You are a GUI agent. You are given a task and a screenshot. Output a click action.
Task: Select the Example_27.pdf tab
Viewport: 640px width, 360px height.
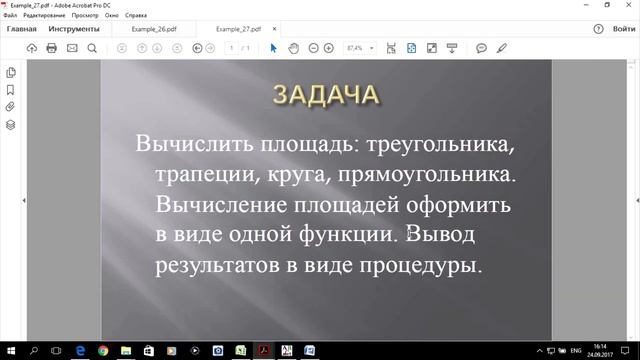(x=238, y=29)
